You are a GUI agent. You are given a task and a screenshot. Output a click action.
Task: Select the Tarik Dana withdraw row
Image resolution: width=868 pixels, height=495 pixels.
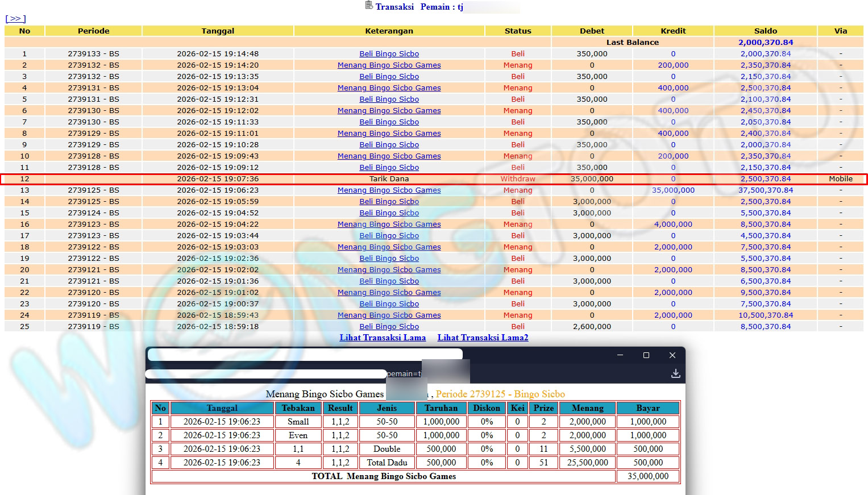[389, 179]
